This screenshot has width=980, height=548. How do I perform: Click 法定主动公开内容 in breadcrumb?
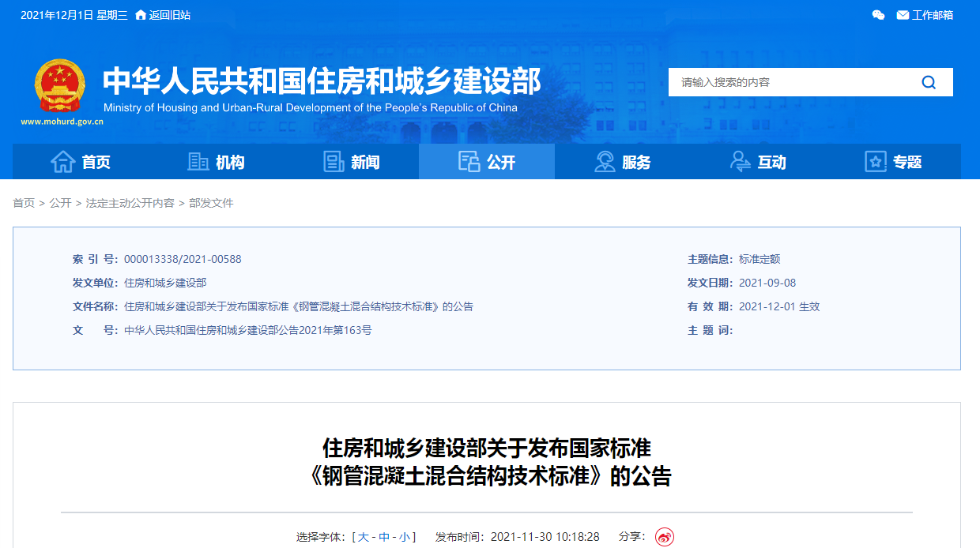(130, 203)
